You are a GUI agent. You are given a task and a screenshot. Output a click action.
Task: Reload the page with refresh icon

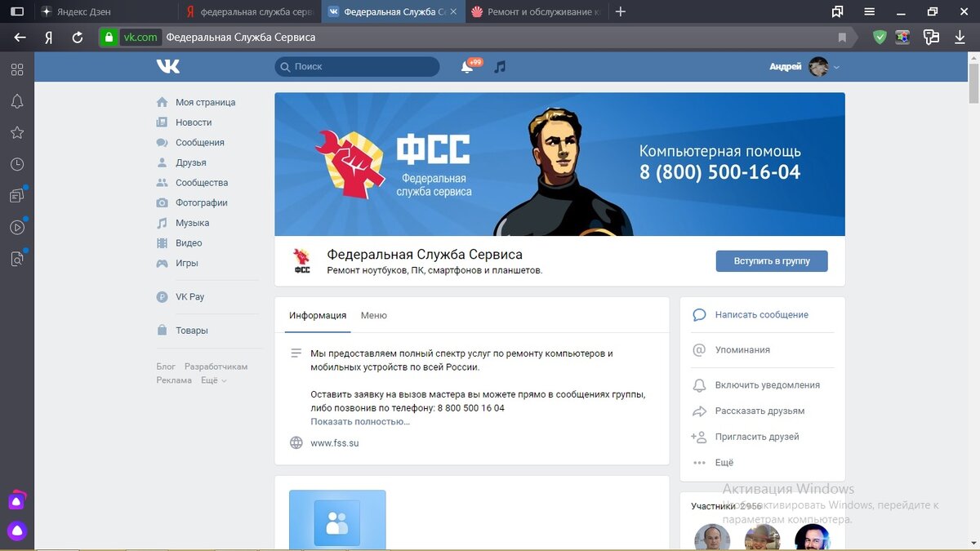pyautogui.click(x=78, y=38)
